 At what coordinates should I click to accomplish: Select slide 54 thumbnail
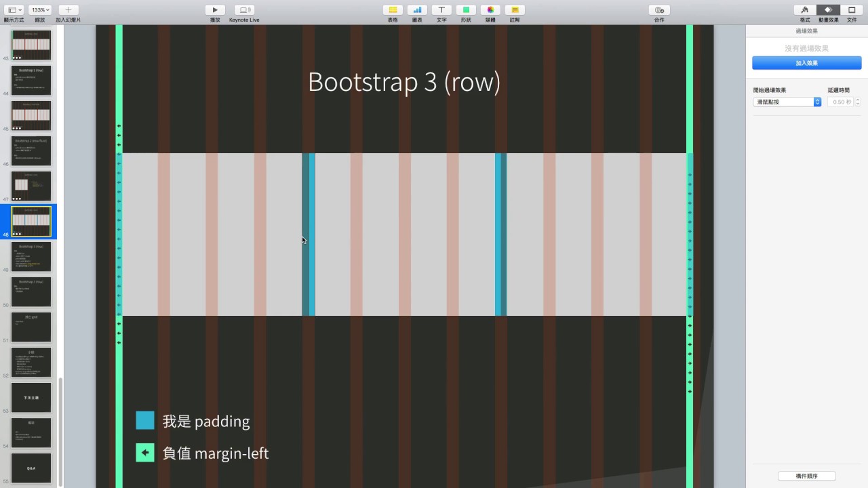coord(31,433)
